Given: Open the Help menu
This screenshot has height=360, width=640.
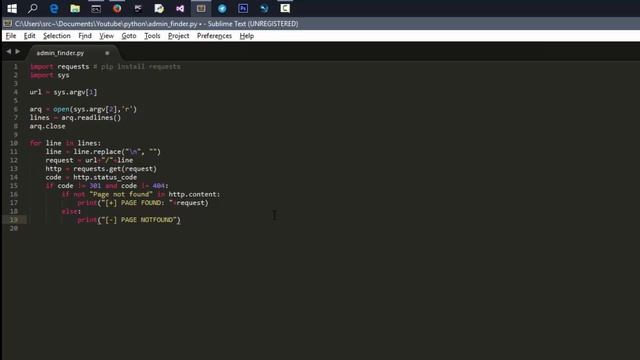Looking at the screenshot, I should coord(247,36).
